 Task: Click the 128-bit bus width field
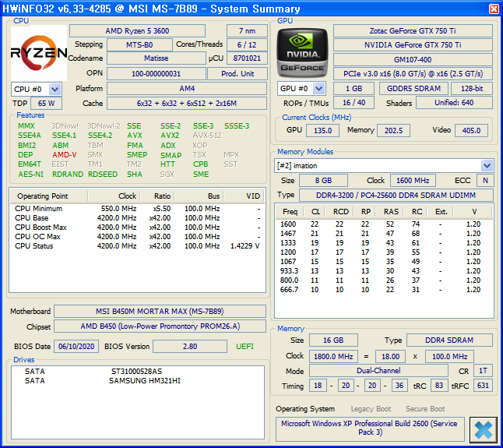pos(472,89)
